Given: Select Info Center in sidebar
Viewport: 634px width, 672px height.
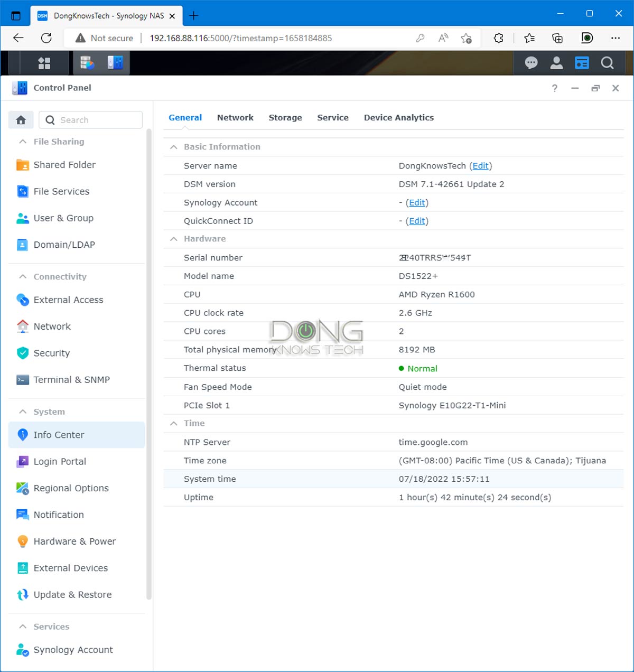Looking at the screenshot, I should tap(77, 435).
